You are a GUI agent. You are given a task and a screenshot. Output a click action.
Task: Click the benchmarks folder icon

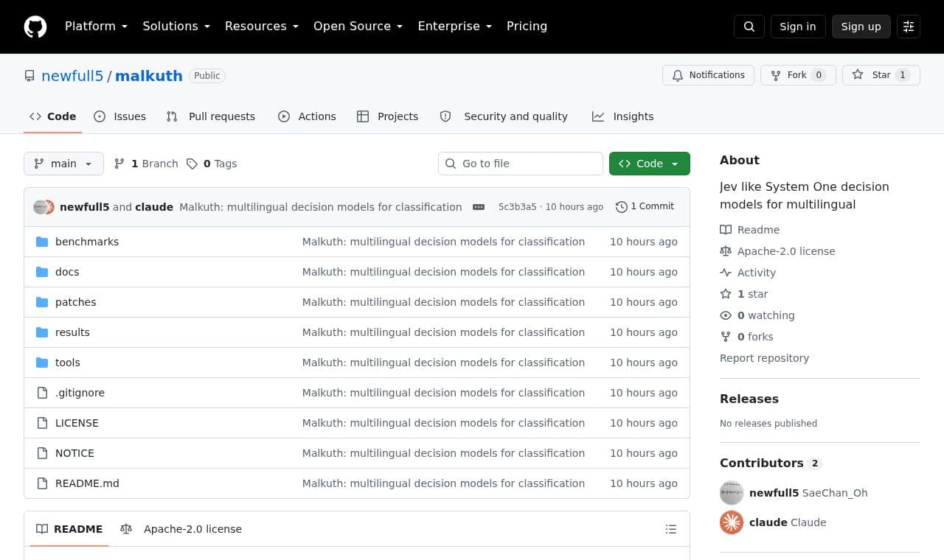(x=42, y=242)
